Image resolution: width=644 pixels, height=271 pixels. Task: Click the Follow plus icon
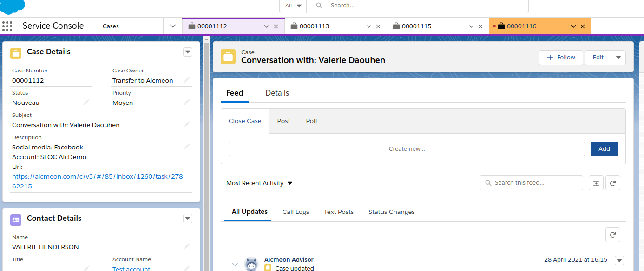click(550, 58)
